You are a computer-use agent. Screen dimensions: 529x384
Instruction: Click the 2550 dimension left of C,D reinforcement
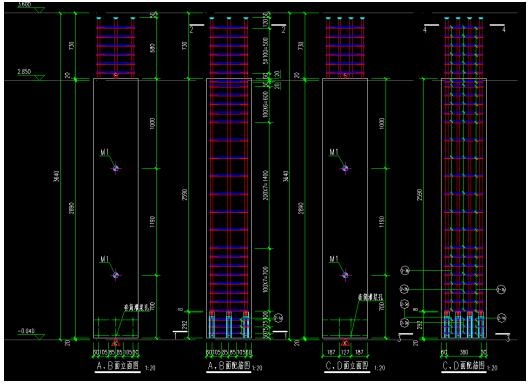pos(420,194)
